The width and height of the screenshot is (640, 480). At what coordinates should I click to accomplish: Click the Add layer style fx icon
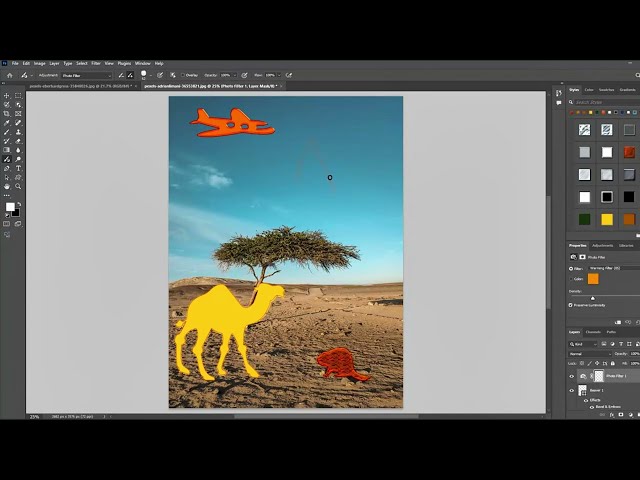612,415
